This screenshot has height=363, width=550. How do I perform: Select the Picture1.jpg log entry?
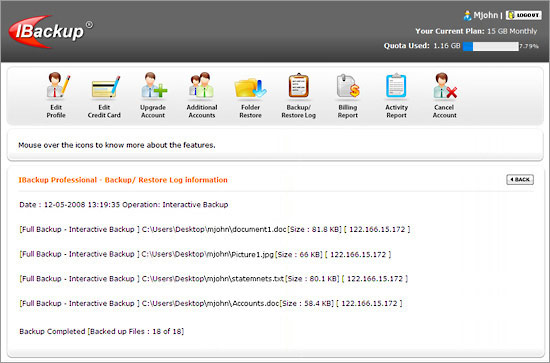tap(205, 254)
